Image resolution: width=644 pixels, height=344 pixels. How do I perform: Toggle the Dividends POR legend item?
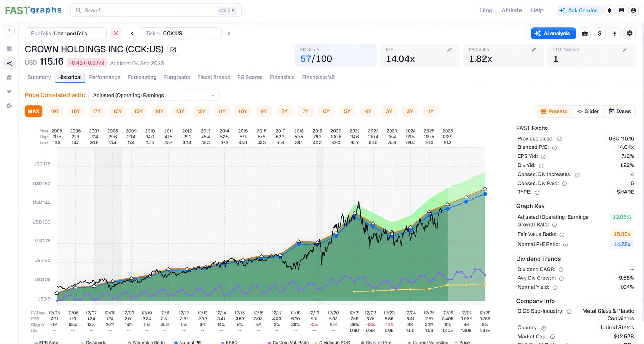tap(332, 342)
